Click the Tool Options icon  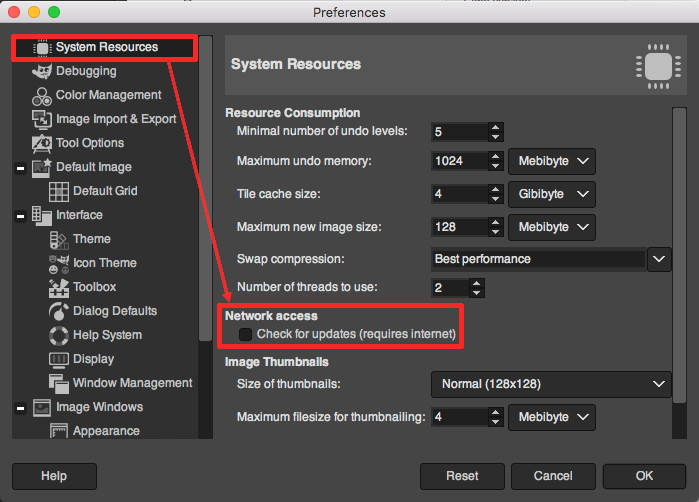[x=42, y=144]
